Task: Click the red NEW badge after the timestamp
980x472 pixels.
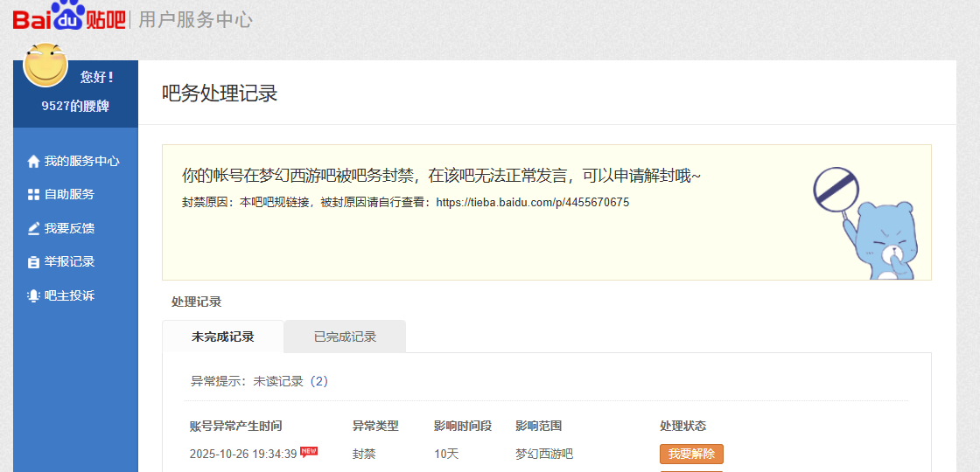Action: [309, 451]
